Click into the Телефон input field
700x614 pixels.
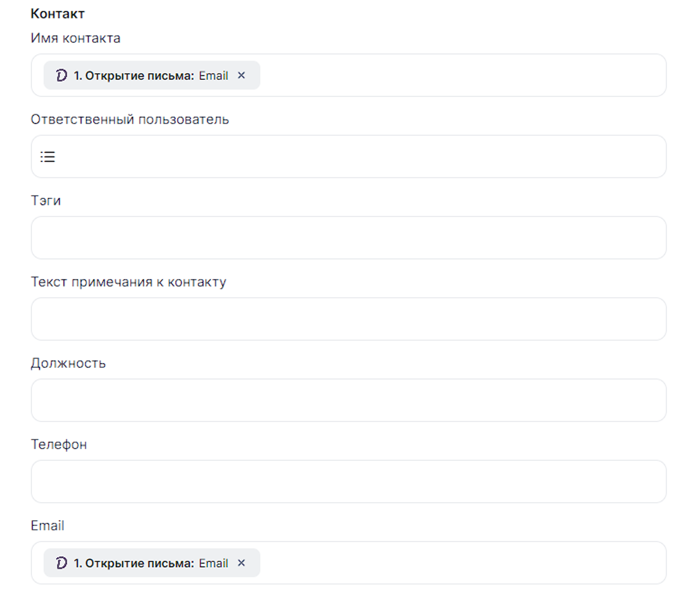tap(348, 482)
